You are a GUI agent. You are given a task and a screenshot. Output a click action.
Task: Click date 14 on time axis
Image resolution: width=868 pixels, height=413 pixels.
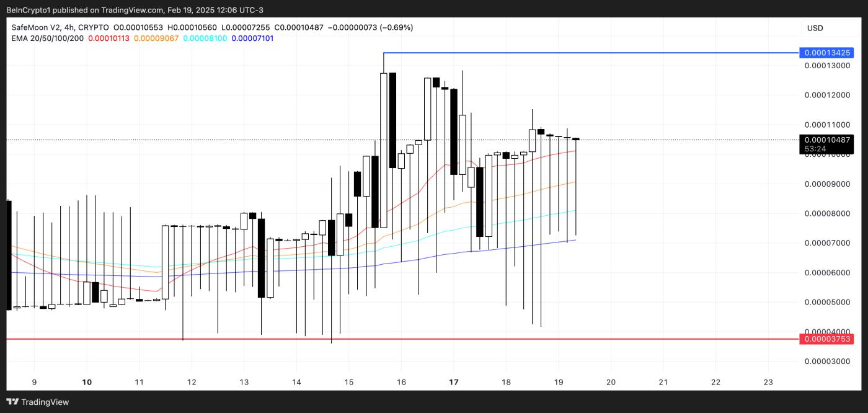pyautogui.click(x=296, y=383)
